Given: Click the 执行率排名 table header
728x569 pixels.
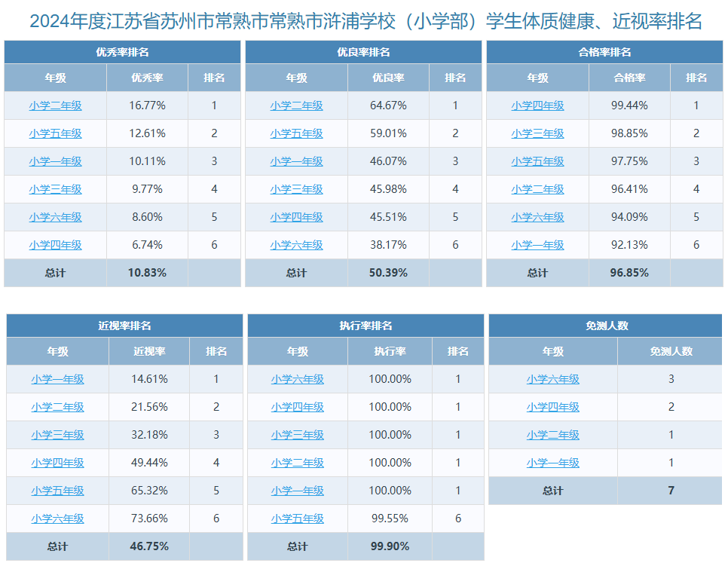Looking at the screenshot, I should pos(366,326).
